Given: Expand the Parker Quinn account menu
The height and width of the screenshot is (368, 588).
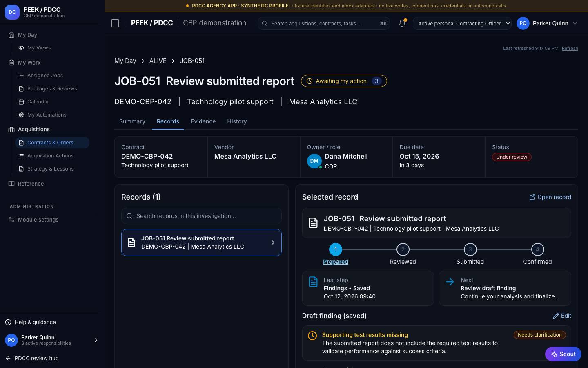Looking at the screenshot, I should point(547,23).
